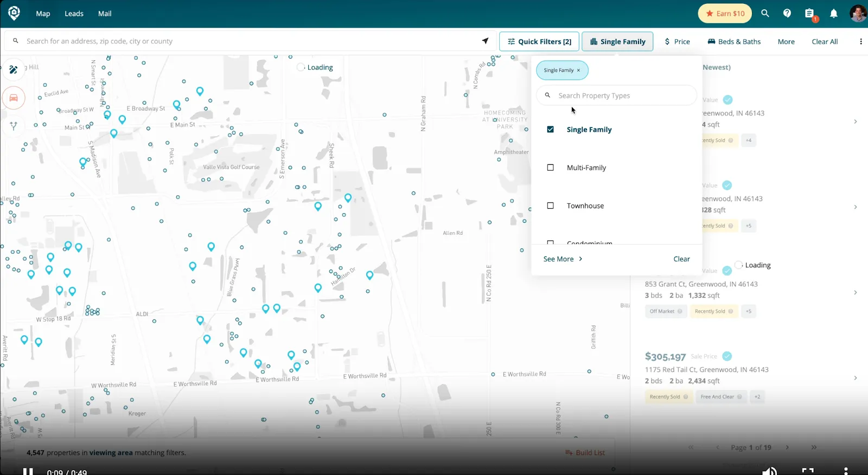Open the Price filter dropdown

tap(677, 42)
